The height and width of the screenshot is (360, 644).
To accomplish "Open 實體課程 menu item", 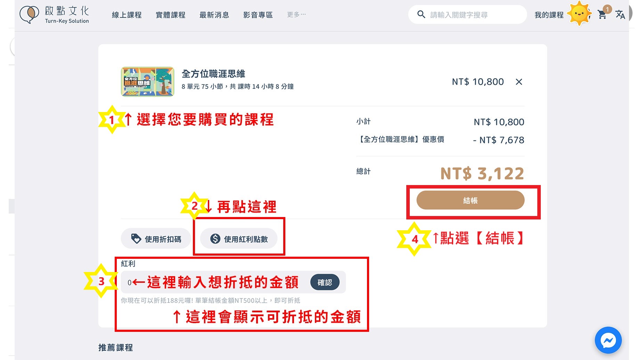I will point(170,15).
